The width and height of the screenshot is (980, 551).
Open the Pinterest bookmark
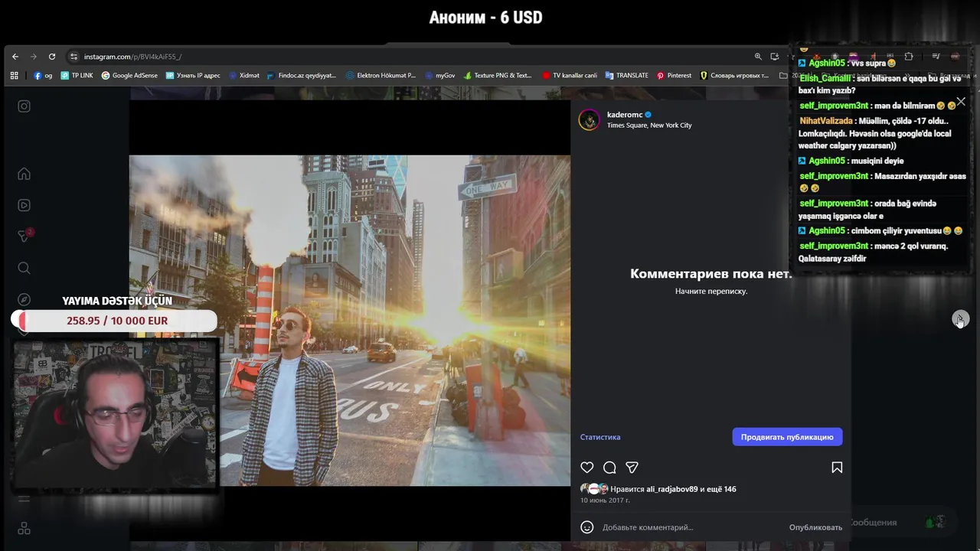(x=674, y=76)
